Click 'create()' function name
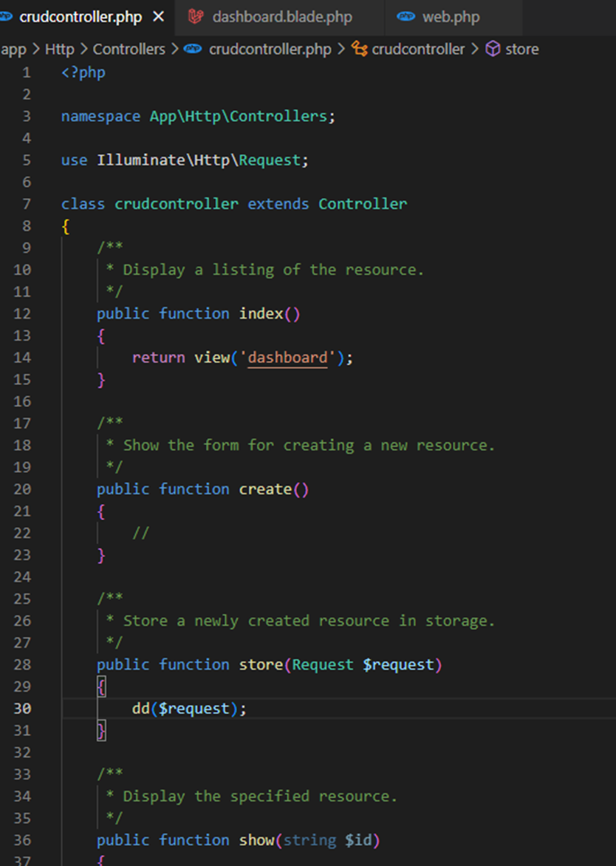 274,489
